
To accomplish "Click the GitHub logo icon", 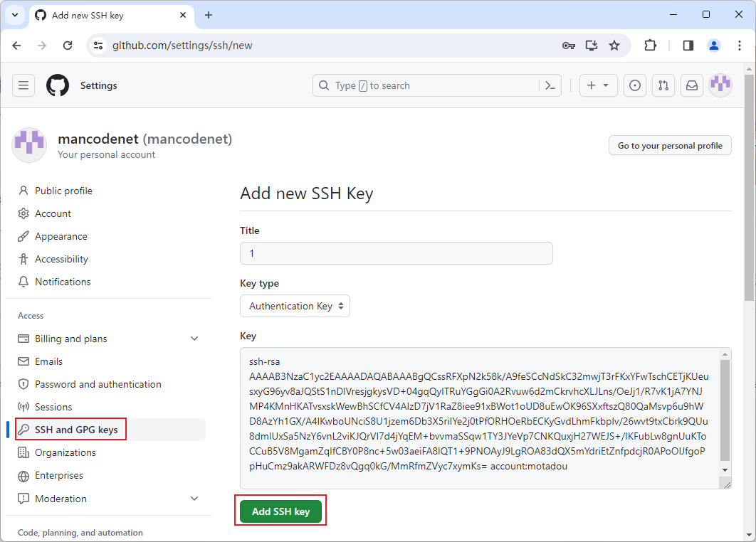I will tap(58, 85).
